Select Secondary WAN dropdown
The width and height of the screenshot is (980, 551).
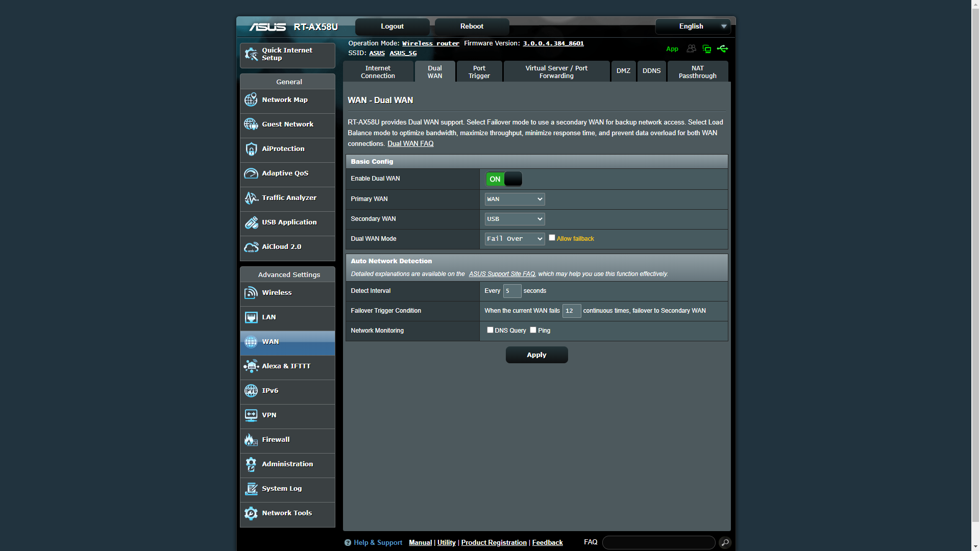click(514, 219)
